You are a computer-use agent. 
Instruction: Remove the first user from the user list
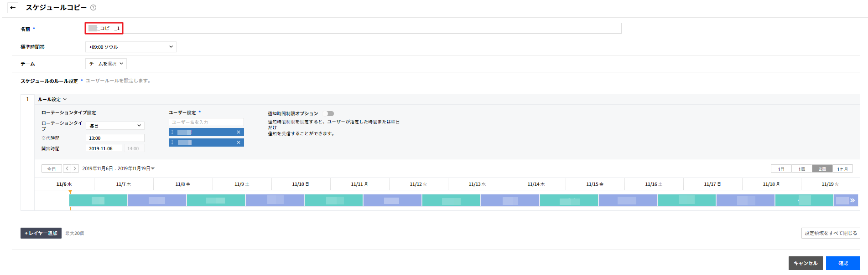(238, 132)
